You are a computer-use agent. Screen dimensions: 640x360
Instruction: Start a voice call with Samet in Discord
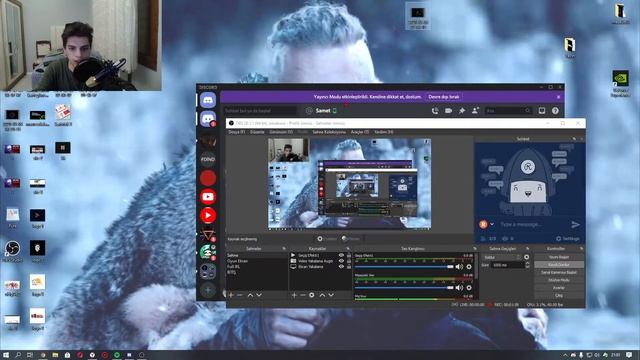click(435, 111)
